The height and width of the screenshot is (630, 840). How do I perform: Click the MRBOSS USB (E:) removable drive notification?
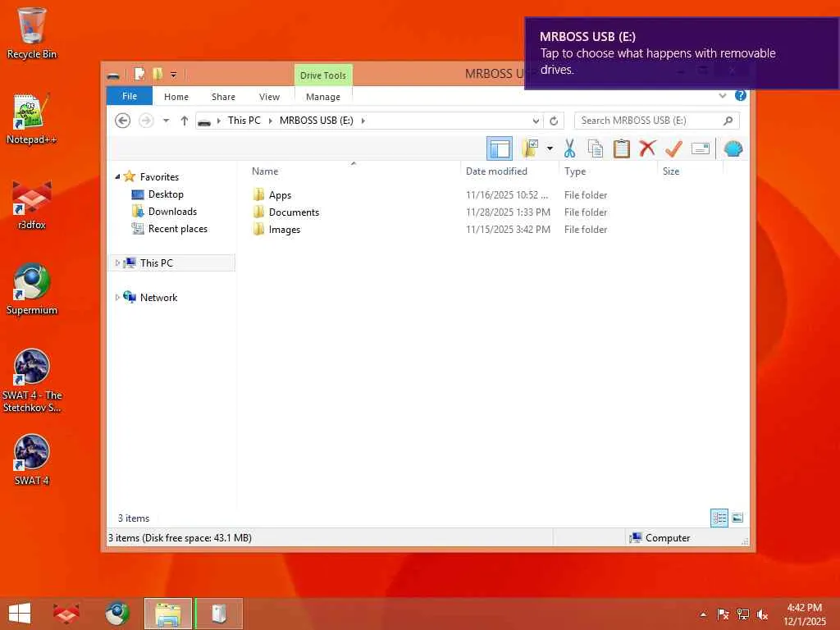coord(682,53)
